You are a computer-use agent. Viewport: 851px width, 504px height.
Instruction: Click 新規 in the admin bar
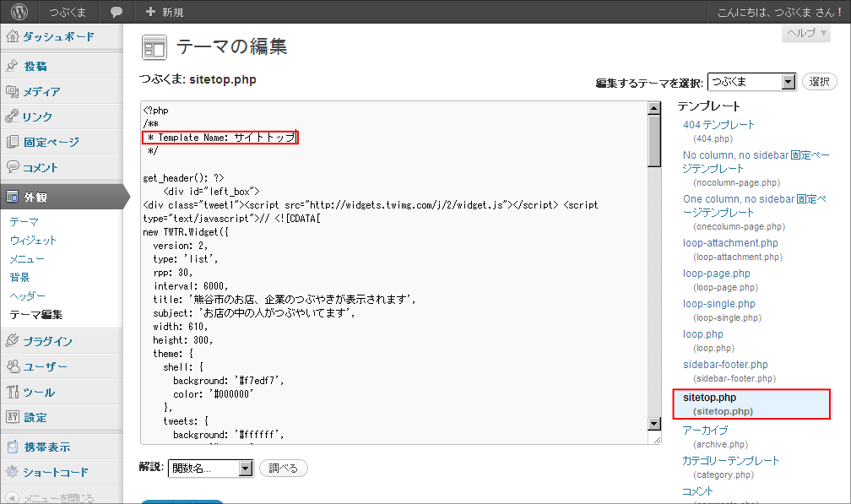point(173,12)
